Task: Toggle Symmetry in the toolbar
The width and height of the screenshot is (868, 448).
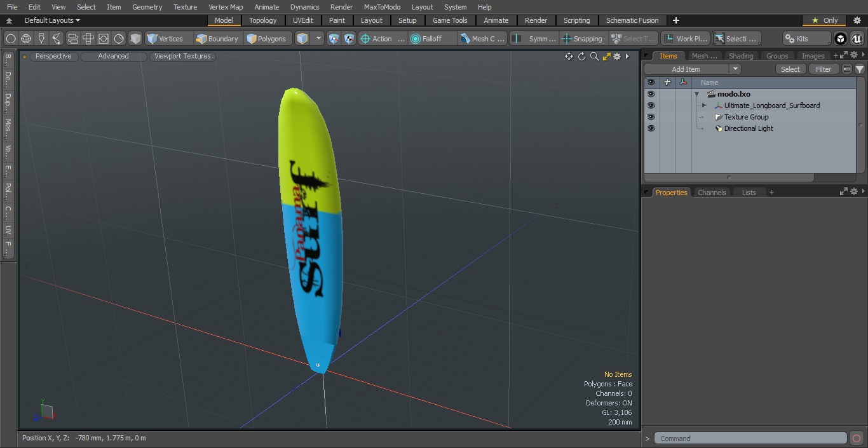Action: click(534, 39)
